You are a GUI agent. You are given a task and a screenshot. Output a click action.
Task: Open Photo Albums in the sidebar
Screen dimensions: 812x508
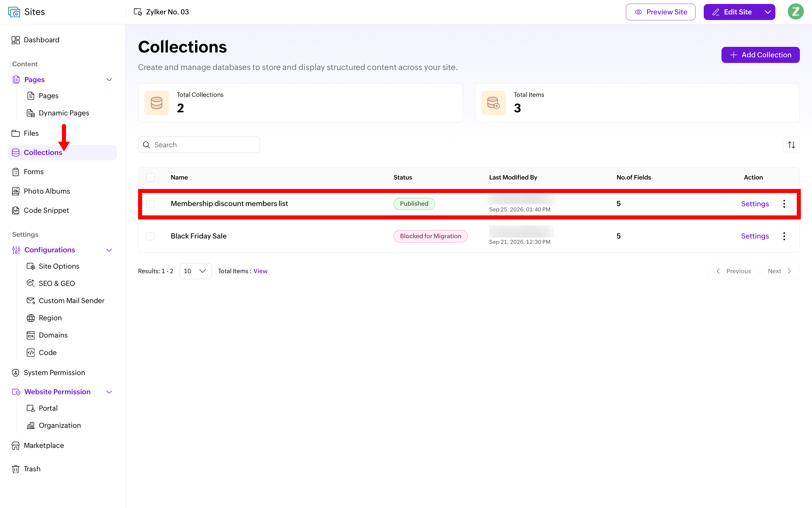tap(41, 191)
